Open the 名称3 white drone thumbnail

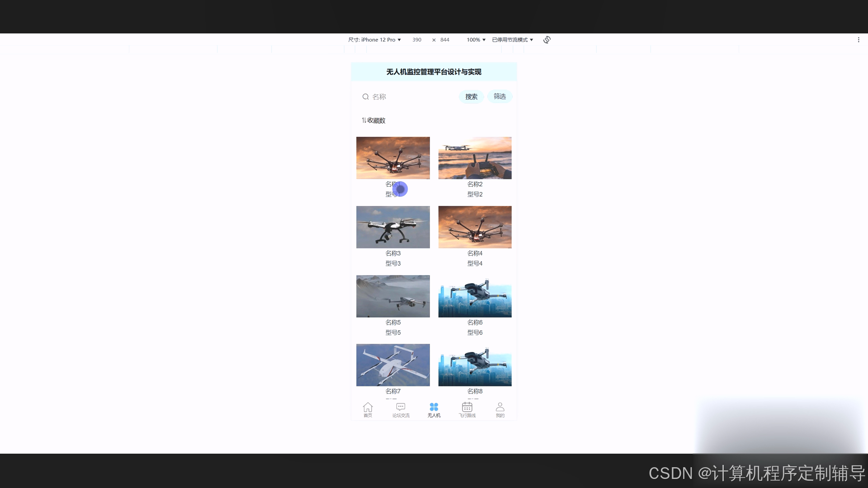(x=393, y=227)
